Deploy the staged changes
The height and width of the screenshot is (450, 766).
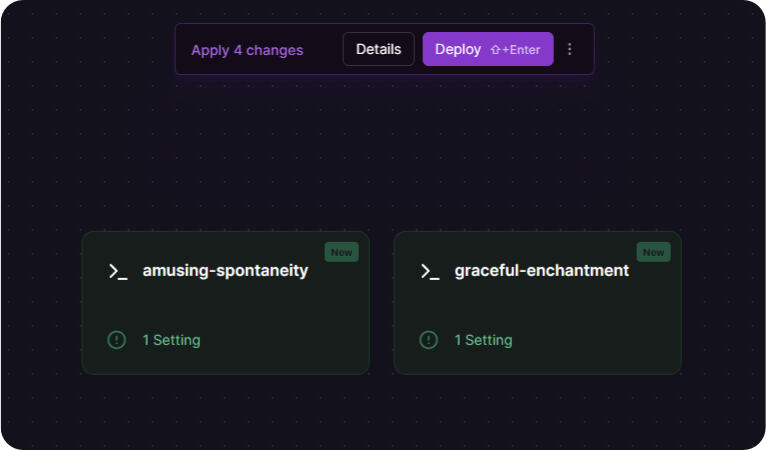(488, 49)
